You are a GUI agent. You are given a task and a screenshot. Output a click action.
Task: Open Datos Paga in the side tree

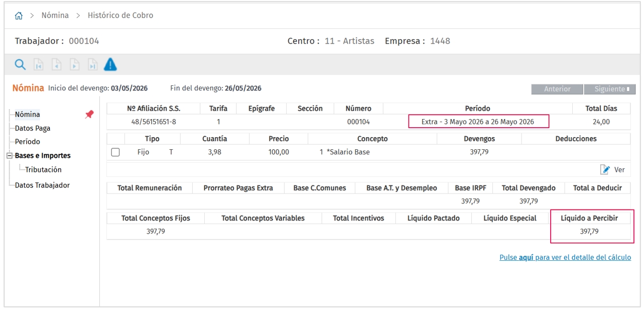tap(33, 128)
